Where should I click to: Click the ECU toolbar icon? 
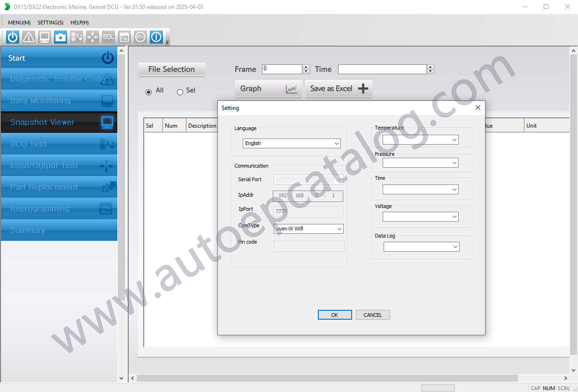tap(140, 37)
